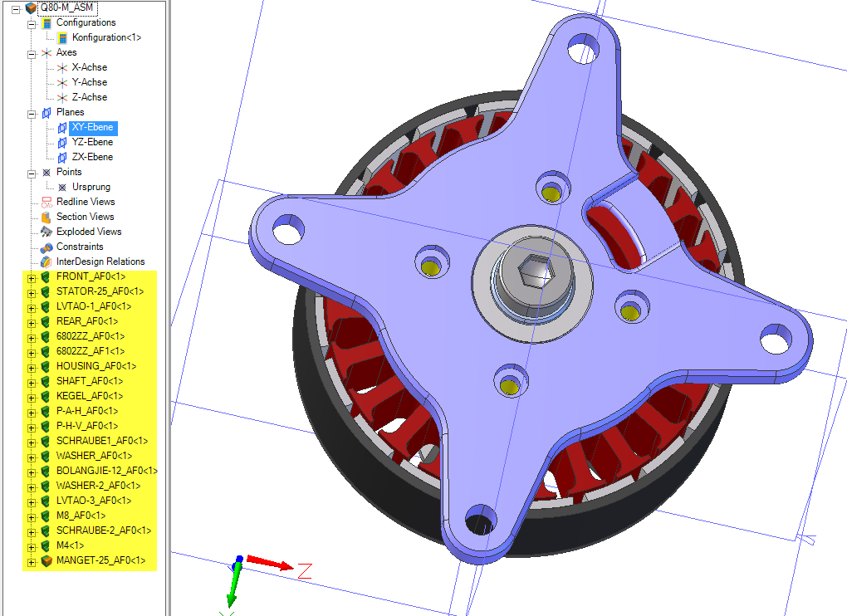Click the YZ-Ebene plane icon
Screen dimensions: 847x616
point(62,143)
